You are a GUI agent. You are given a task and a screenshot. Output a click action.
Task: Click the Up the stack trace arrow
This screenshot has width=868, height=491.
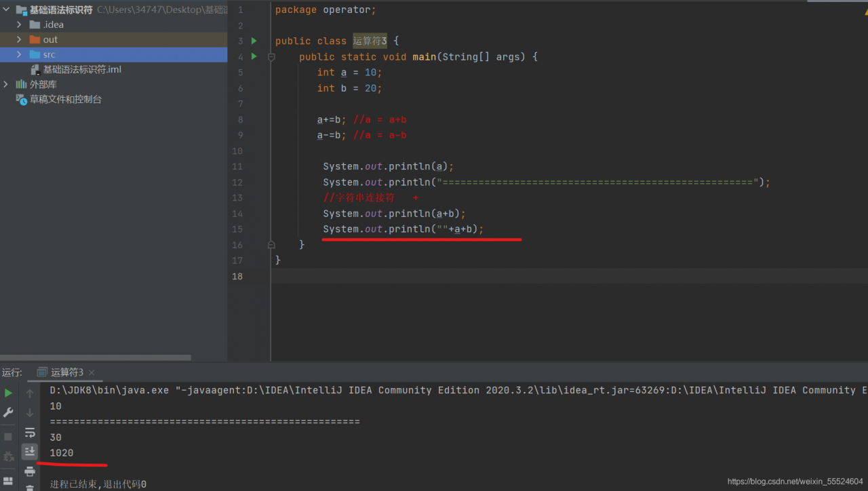click(x=30, y=393)
